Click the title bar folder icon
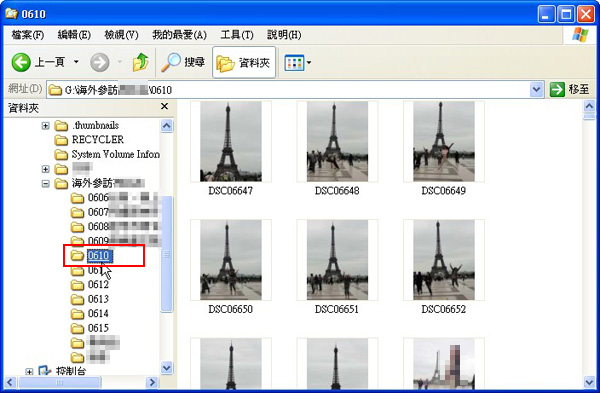600x393 pixels. [x=11, y=14]
